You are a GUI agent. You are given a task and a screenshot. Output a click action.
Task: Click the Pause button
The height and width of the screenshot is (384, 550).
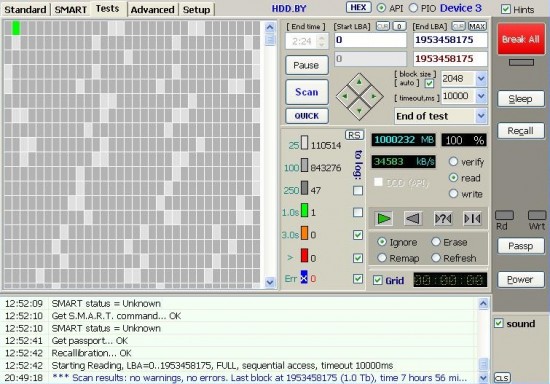(307, 65)
